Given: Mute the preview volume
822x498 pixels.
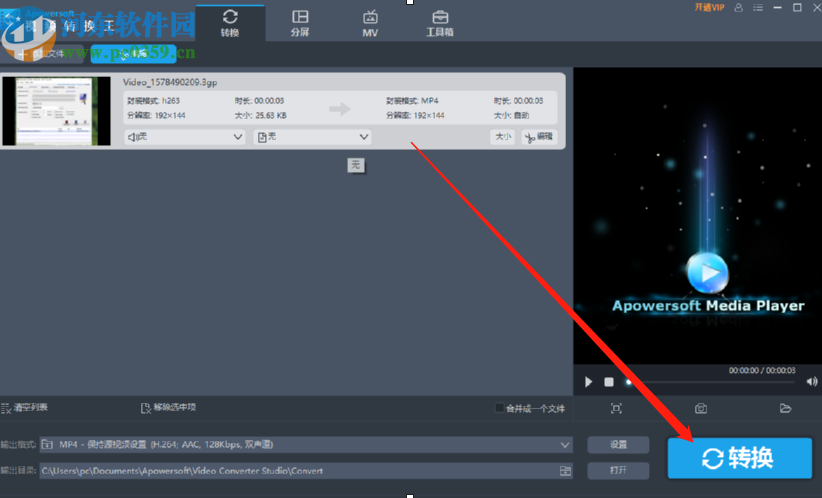Looking at the screenshot, I should pyautogui.click(x=812, y=382).
